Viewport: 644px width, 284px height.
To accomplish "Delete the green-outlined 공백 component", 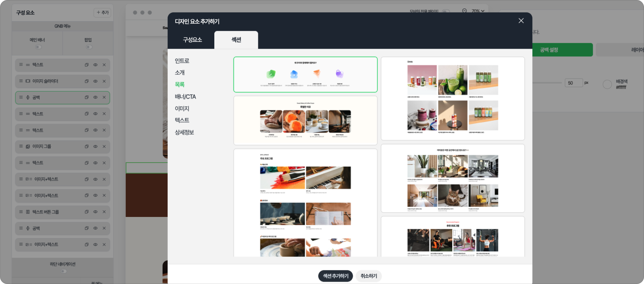I will tap(104, 98).
